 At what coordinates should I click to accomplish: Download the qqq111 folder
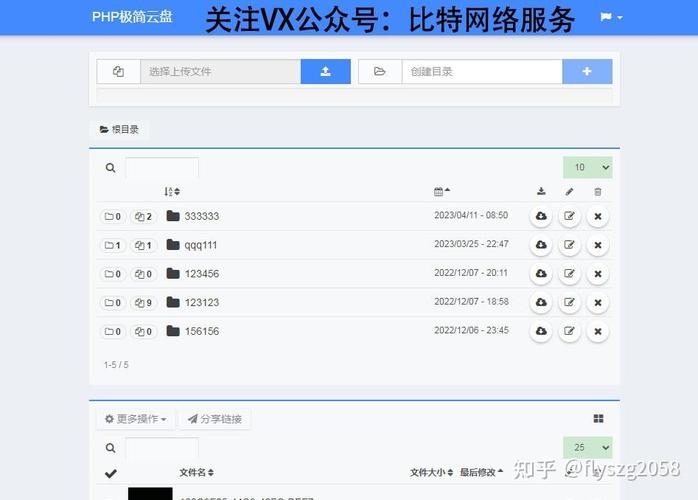[x=541, y=245]
